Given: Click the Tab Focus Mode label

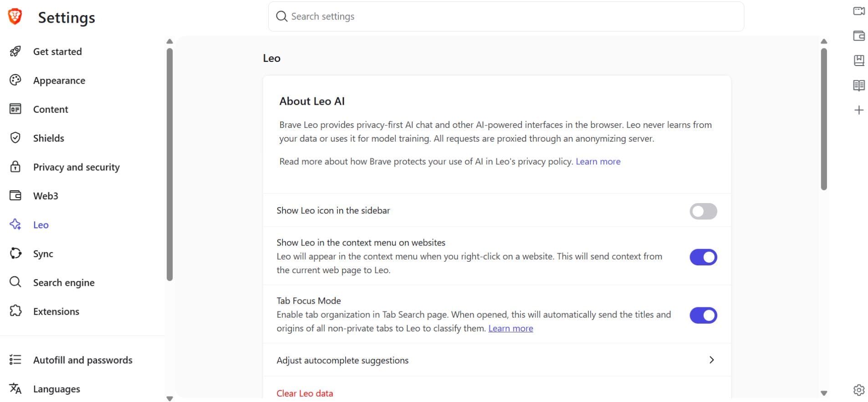Looking at the screenshot, I should click(309, 300).
